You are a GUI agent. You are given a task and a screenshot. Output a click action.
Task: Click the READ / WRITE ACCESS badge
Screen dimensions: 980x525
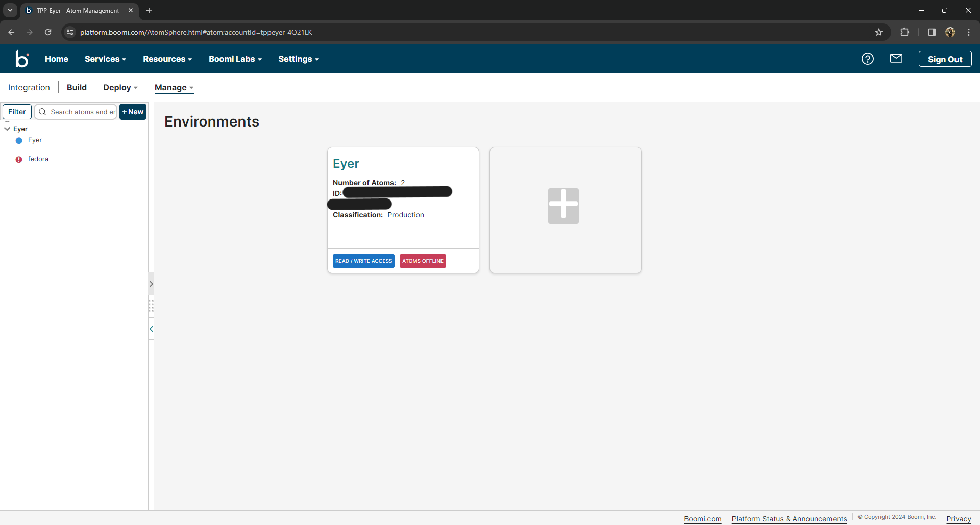tap(363, 261)
